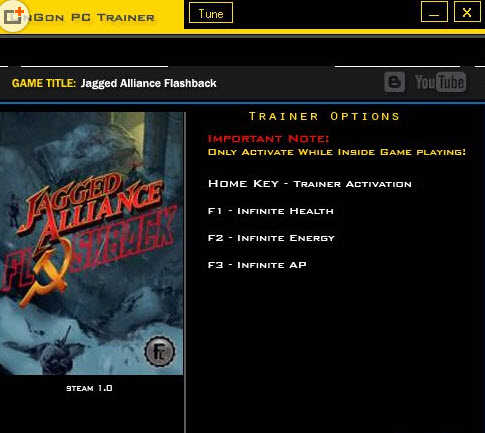Click the FC round badge on cover

click(160, 352)
